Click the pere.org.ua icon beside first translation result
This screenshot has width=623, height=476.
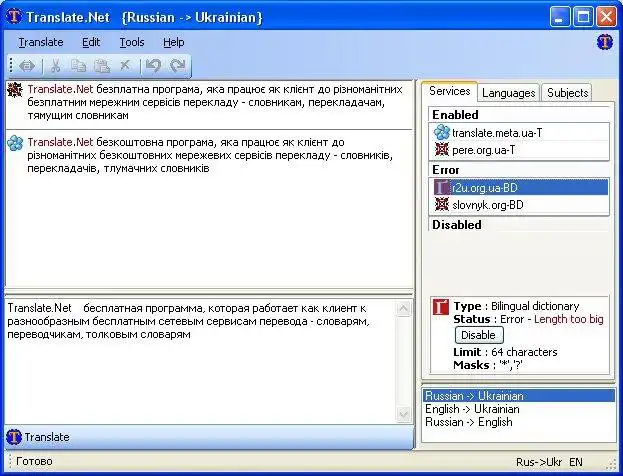[15, 90]
